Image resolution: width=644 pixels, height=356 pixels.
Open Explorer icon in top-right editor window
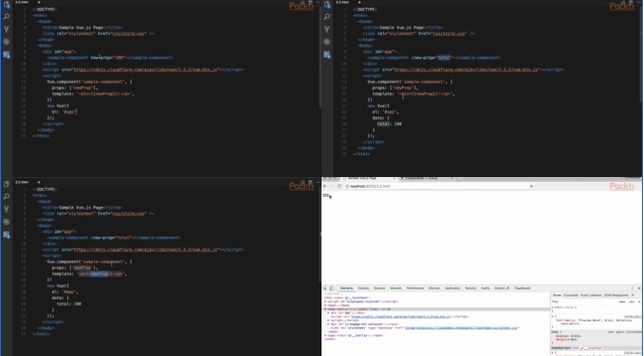326,5
